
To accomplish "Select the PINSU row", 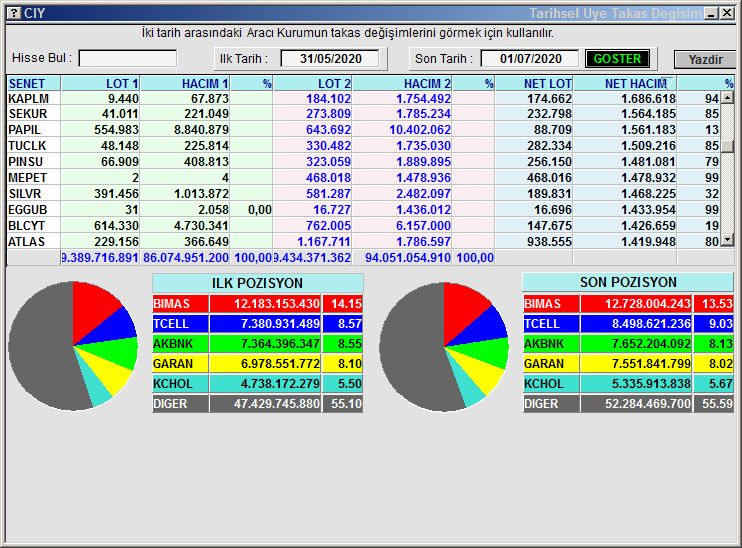I will (x=363, y=162).
